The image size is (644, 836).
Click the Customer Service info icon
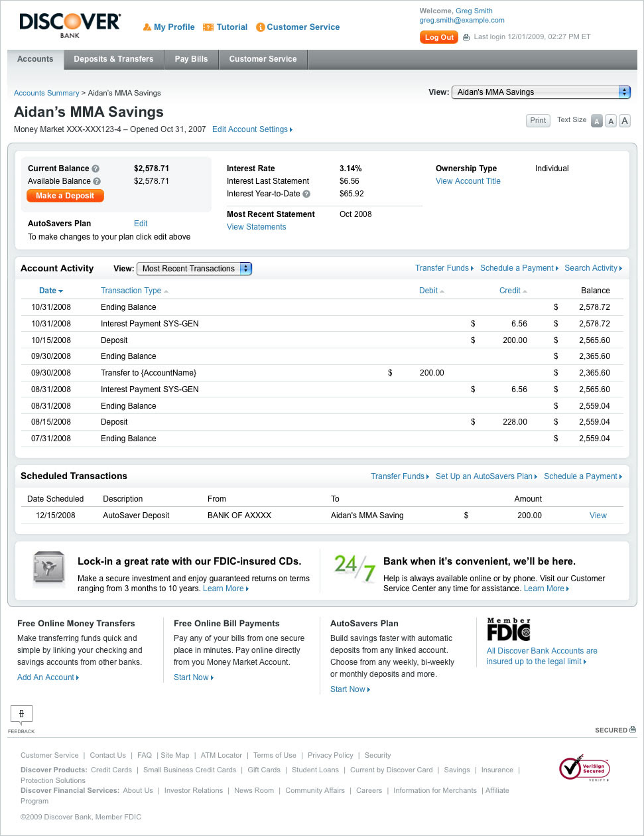pyautogui.click(x=261, y=27)
